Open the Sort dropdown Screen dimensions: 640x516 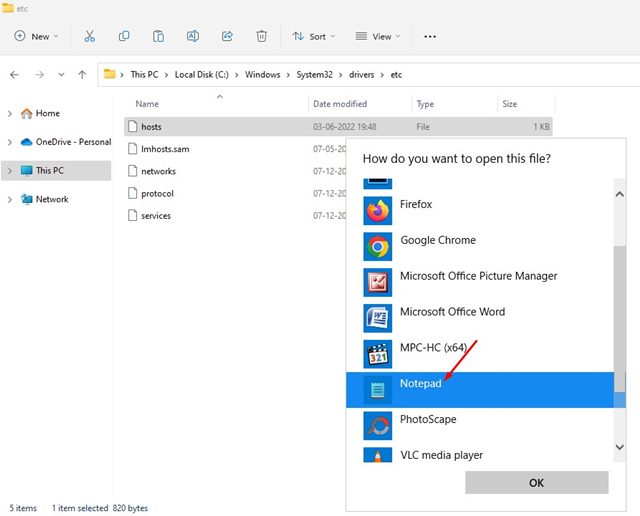coord(309,36)
